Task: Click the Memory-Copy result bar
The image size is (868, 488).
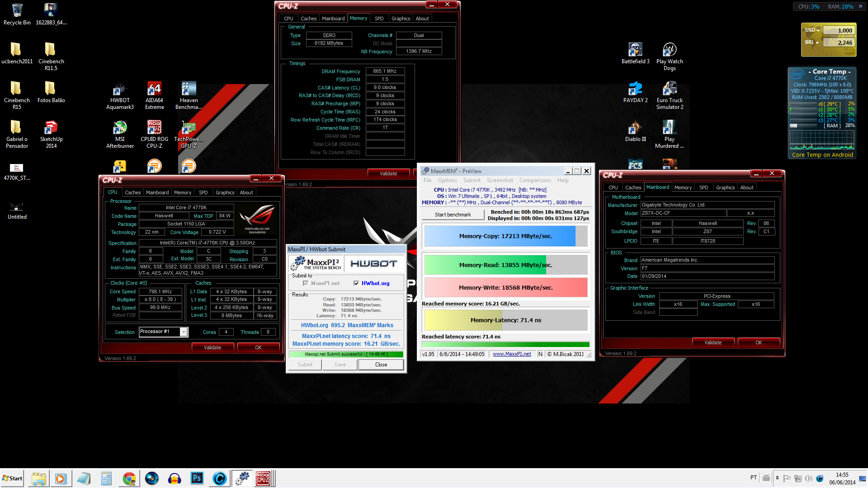Action: [x=505, y=236]
